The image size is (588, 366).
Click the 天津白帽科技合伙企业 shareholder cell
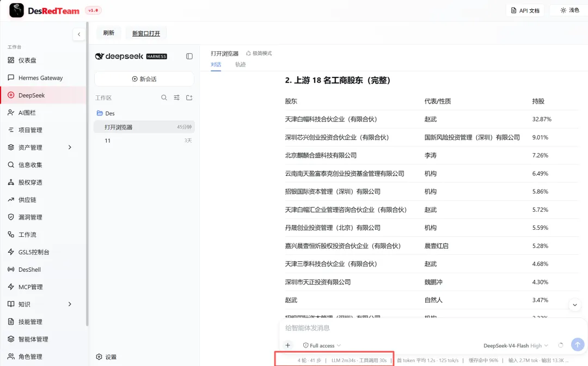click(331, 119)
